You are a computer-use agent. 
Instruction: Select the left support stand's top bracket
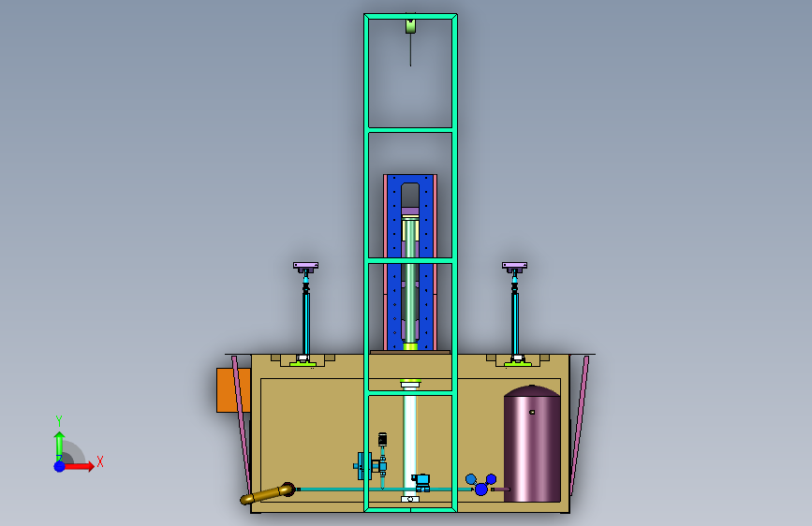pyautogui.click(x=306, y=266)
